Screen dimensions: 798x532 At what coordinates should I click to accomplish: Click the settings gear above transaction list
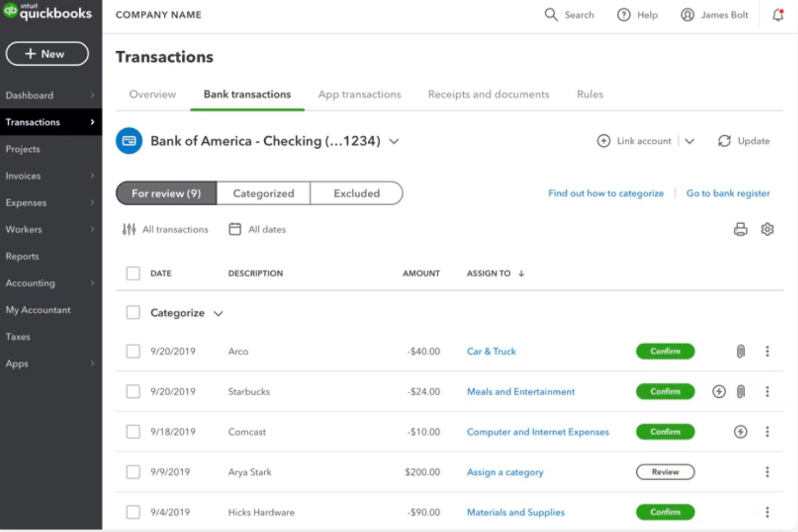(767, 229)
